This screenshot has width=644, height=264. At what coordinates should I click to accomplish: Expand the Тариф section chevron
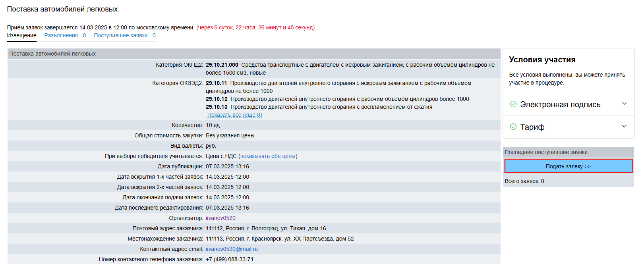coord(624,127)
